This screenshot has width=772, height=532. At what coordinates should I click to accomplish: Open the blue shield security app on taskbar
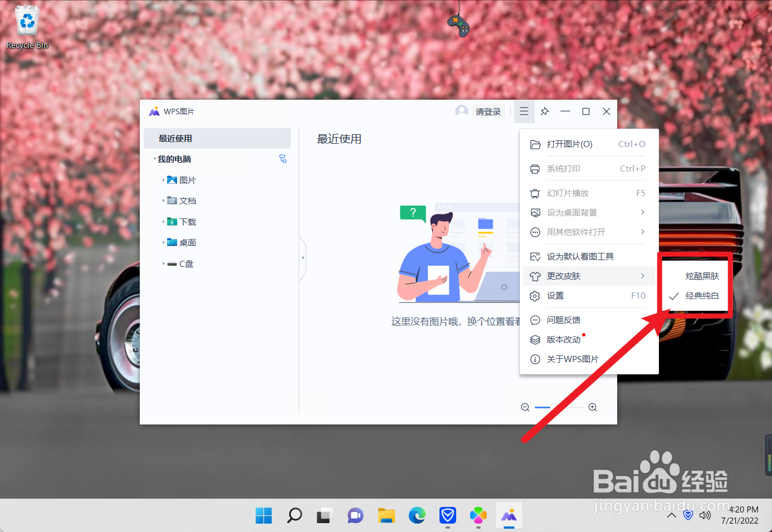pos(448,516)
